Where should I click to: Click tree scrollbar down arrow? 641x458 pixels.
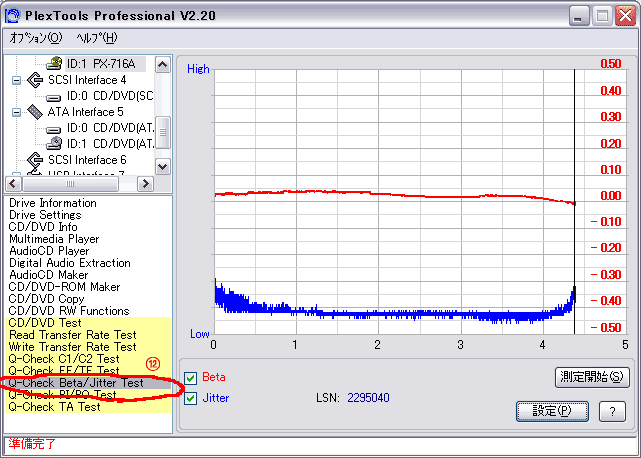tap(163, 166)
